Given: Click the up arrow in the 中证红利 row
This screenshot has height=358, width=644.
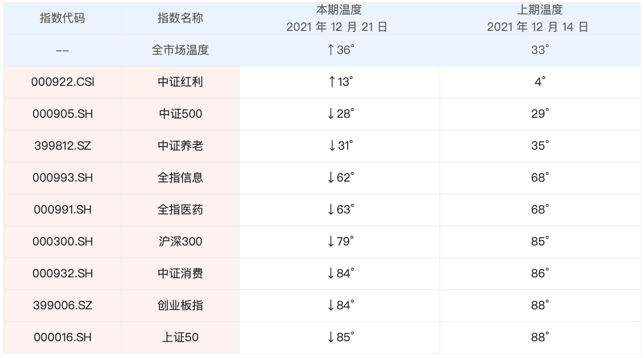Looking at the screenshot, I should tap(332, 82).
